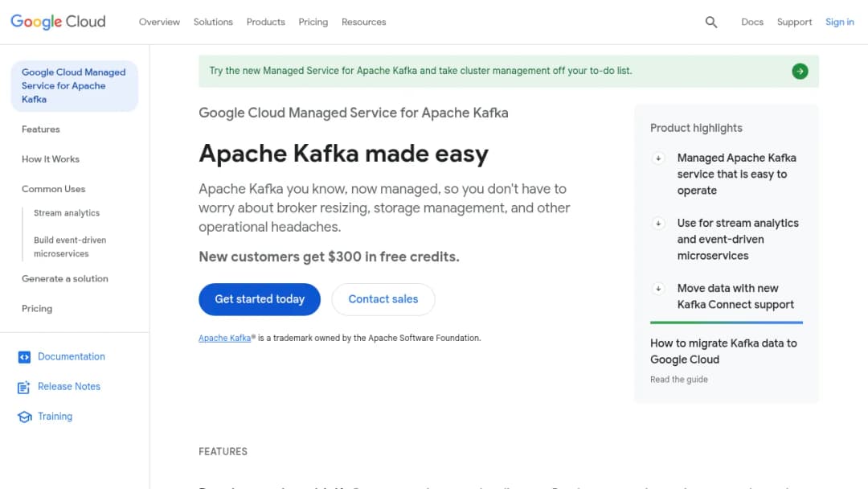
Task: Click 'Managed Apache Kafka service that is easy' highlight text
Action: coord(737,175)
